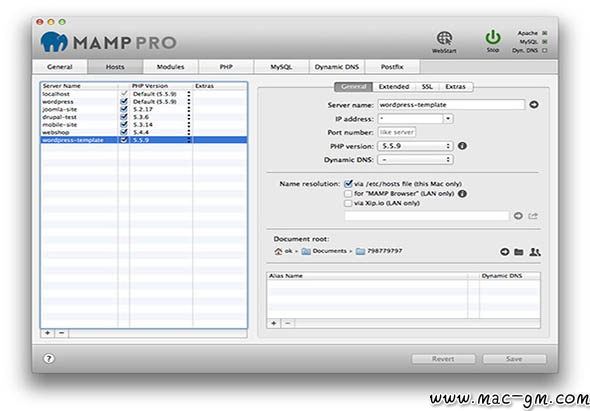
Task: Open document root permissions users icon
Action: tap(535, 252)
